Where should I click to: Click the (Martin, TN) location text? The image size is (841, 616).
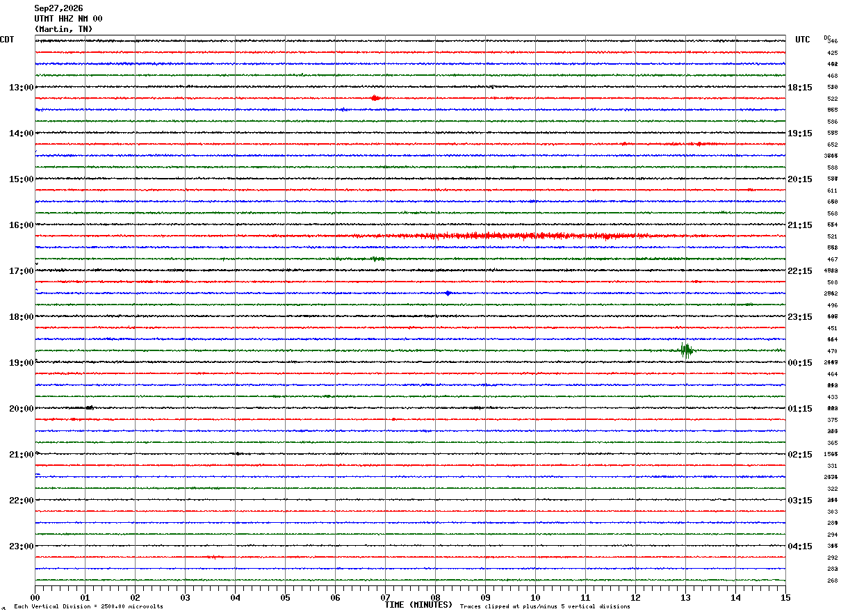pos(63,29)
